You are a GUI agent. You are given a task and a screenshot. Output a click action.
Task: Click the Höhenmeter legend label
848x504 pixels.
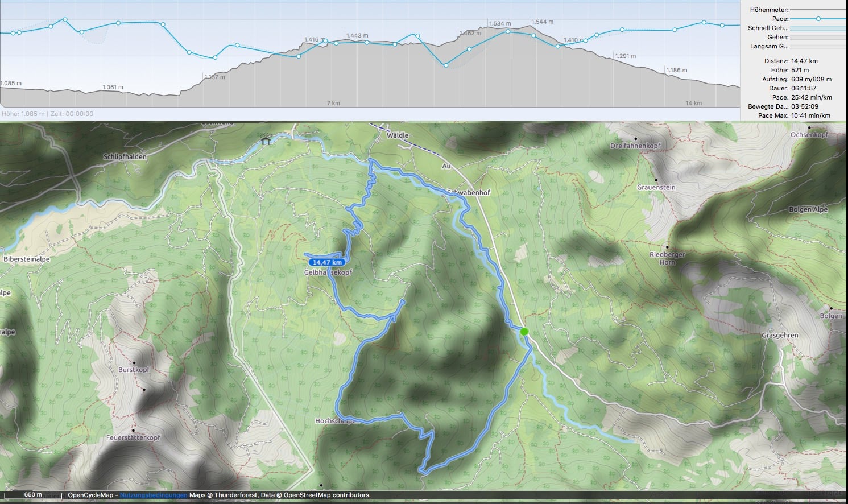(x=769, y=10)
